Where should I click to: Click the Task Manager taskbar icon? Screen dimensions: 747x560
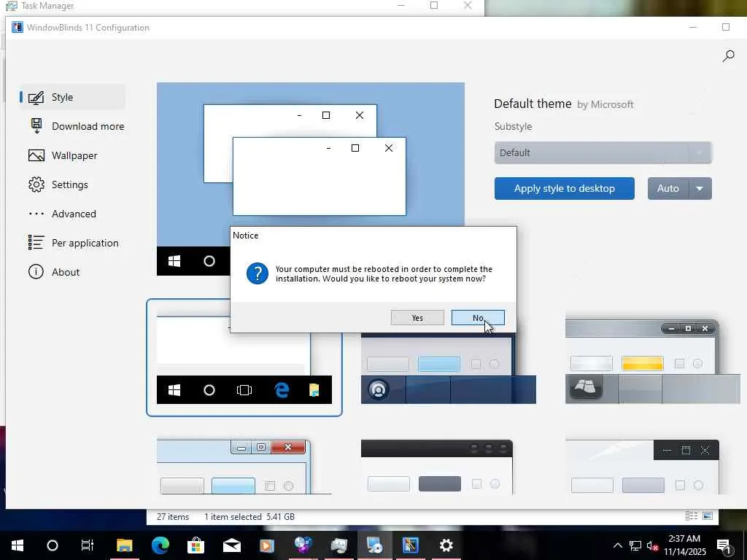pyautogui.click(x=338, y=545)
